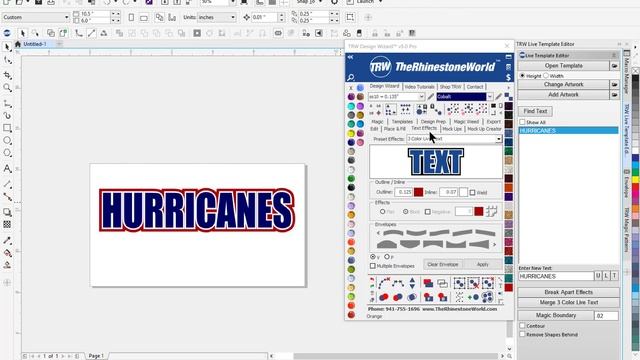The image size is (640, 360).
Task: Click the dashed-box corner icon in Effects row
Action: click(491, 211)
